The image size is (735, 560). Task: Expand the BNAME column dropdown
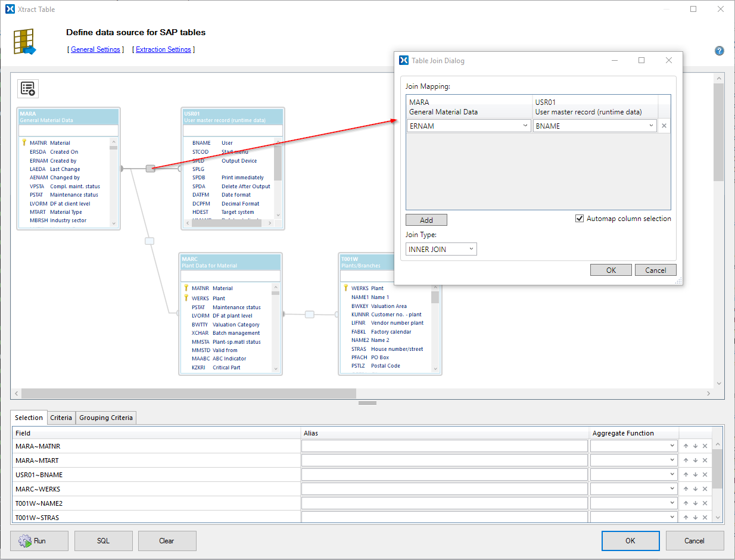click(652, 126)
